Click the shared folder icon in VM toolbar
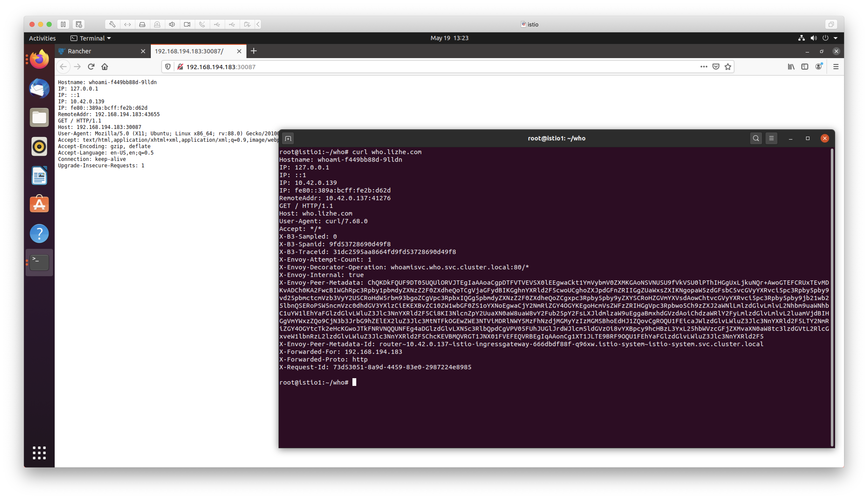 pyautogui.click(x=247, y=24)
